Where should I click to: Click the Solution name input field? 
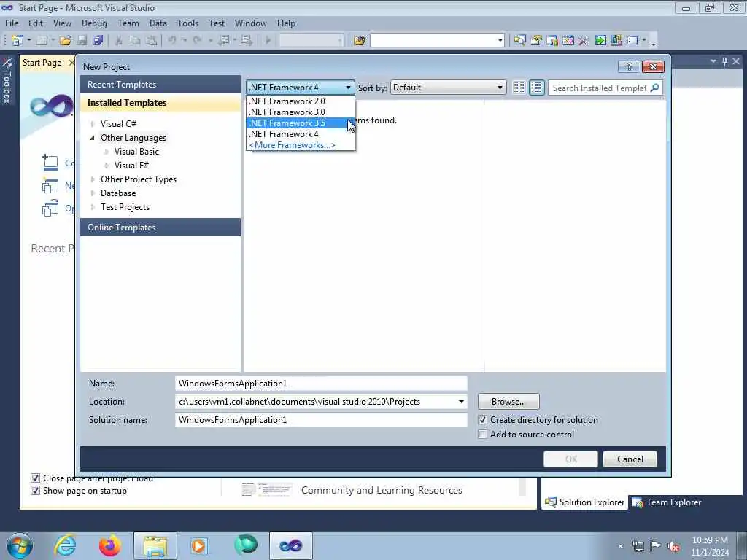point(321,419)
